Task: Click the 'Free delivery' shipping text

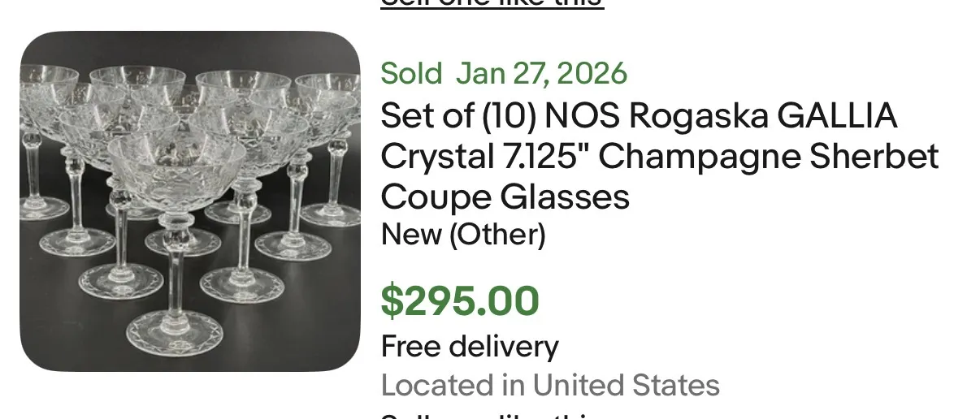Action: (470, 347)
